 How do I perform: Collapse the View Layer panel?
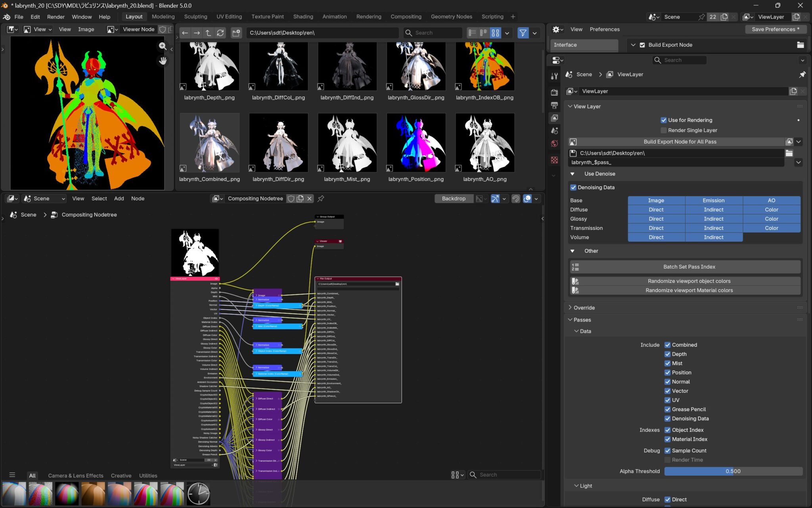(x=570, y=106)
